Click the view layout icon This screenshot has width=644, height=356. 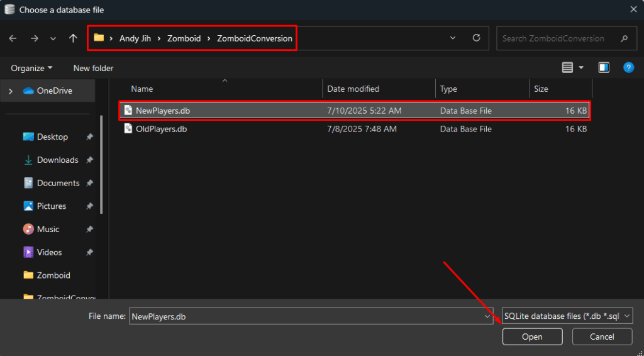568,68
